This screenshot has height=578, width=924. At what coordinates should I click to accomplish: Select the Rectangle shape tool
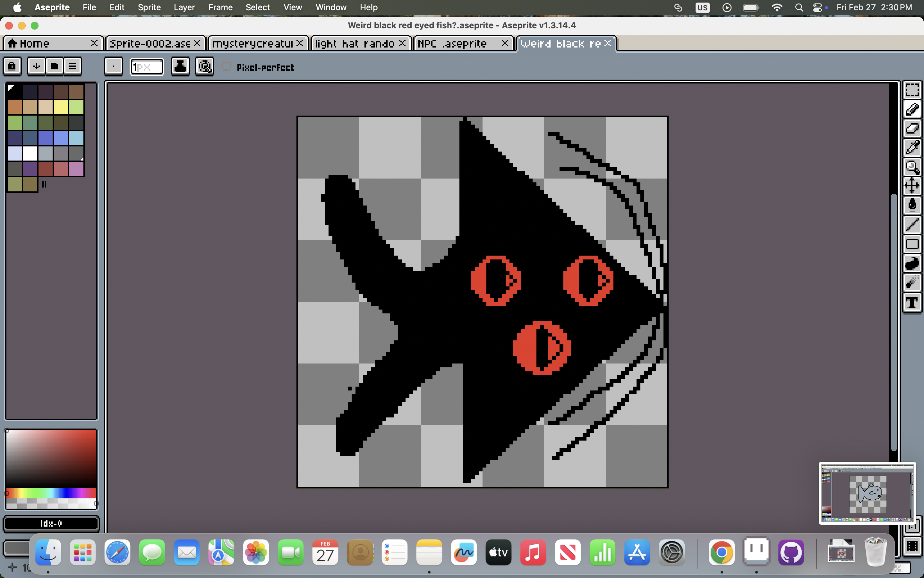[912, 244]
